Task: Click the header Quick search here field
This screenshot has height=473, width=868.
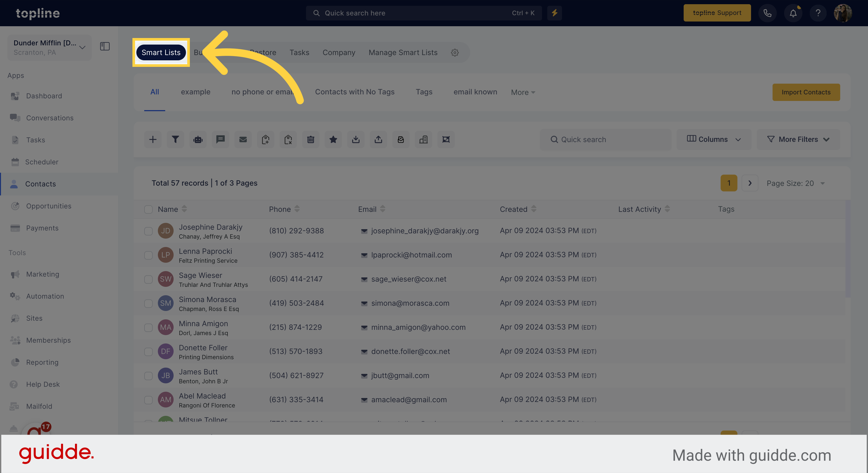Action: pos(424,13)
